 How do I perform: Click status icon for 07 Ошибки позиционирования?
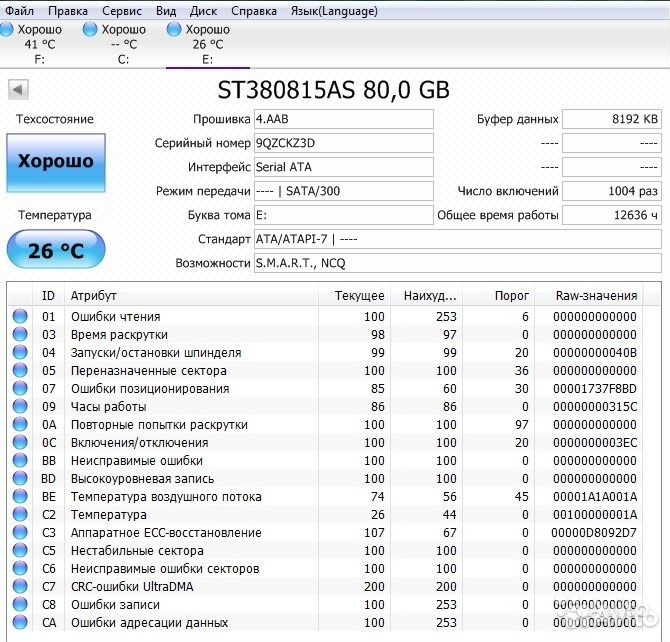point(20,388)
